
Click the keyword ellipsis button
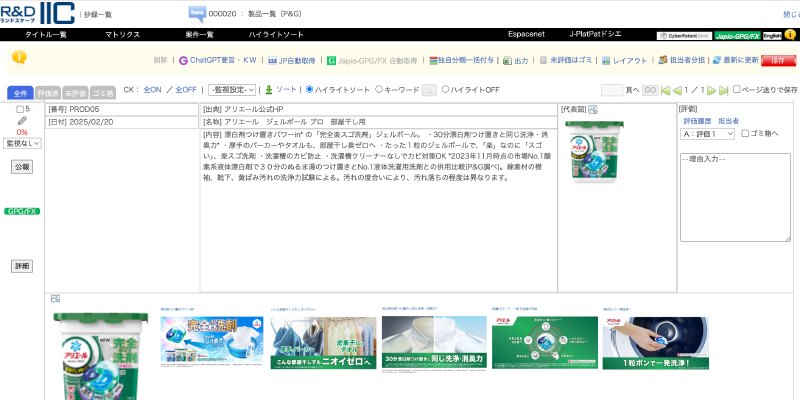tap(429, 90)
